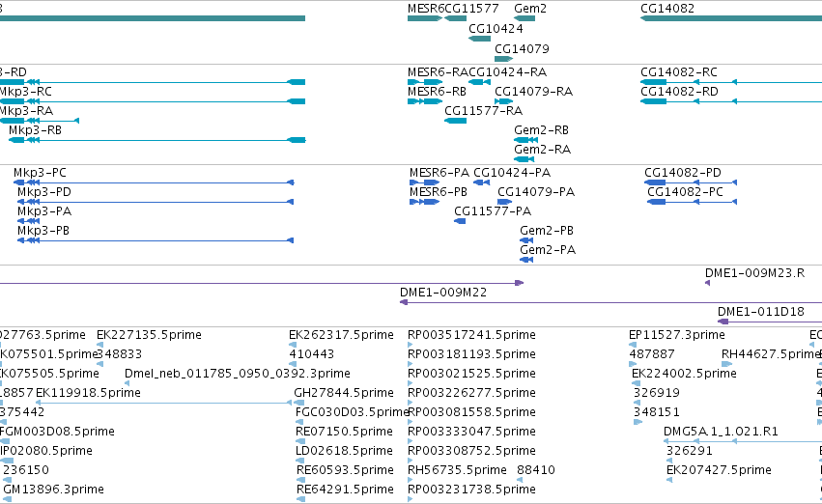Open transcript CG14079-RA
The image size is (822, 504).
(533, 92)
